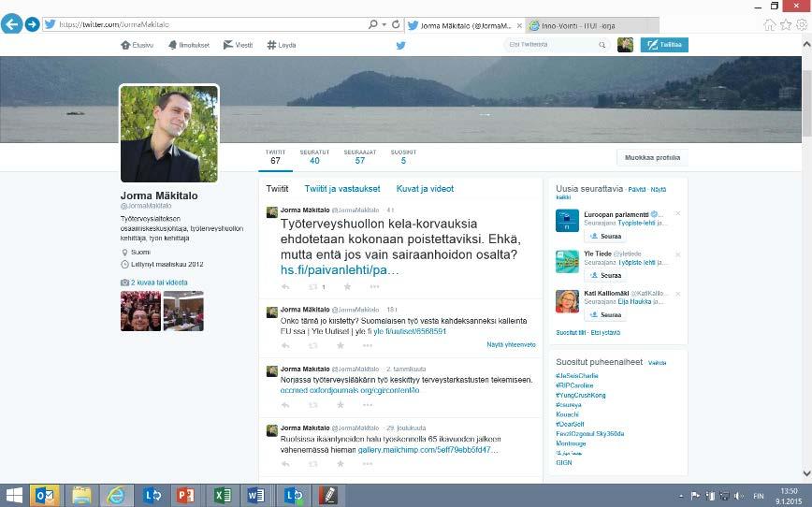Open the occmed.oxfordjournals.org link

point(350,390)
